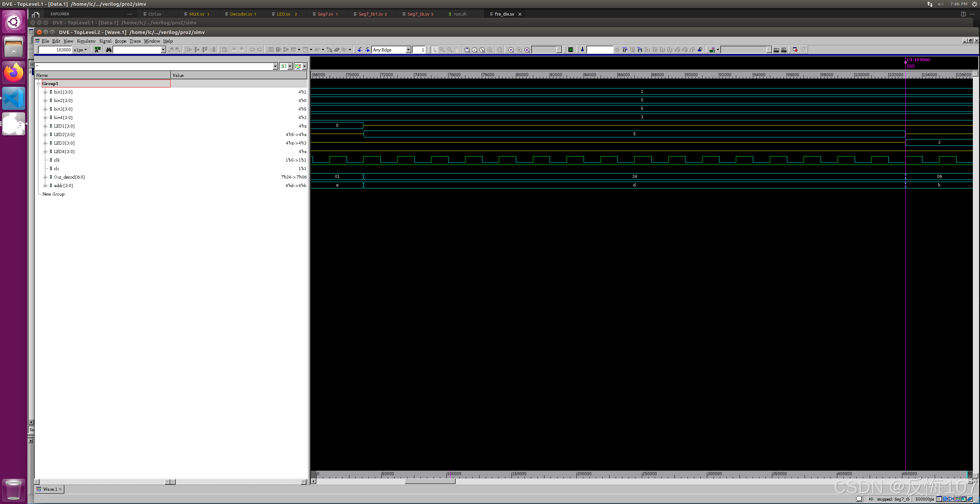Viewport: 980px width, 504px height.
Task: Click the green waveform compare icon
Action: [x=97, y=50]
